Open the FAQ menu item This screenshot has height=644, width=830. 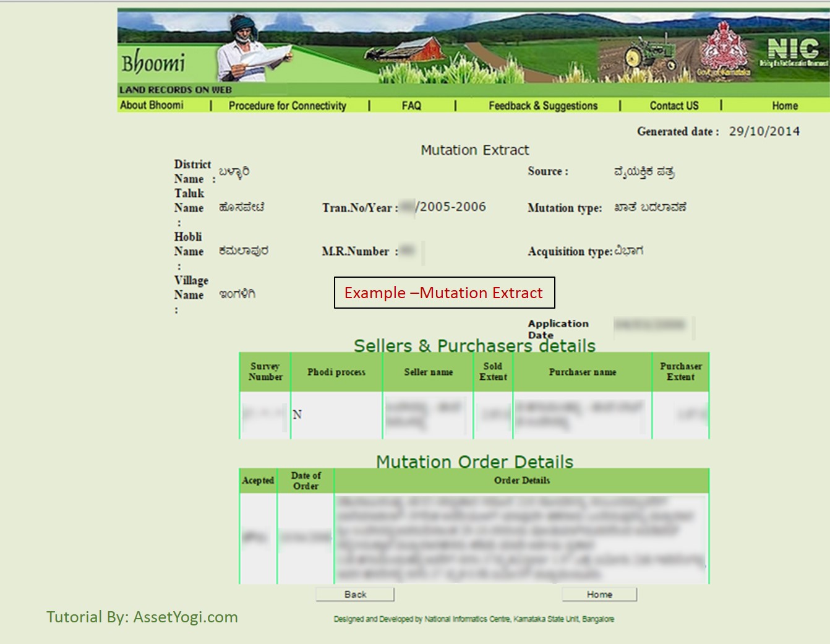click(411, 105)
